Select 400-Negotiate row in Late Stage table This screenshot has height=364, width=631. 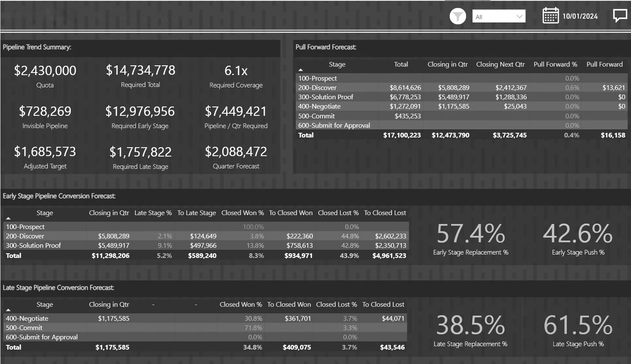tap(205, 319)
